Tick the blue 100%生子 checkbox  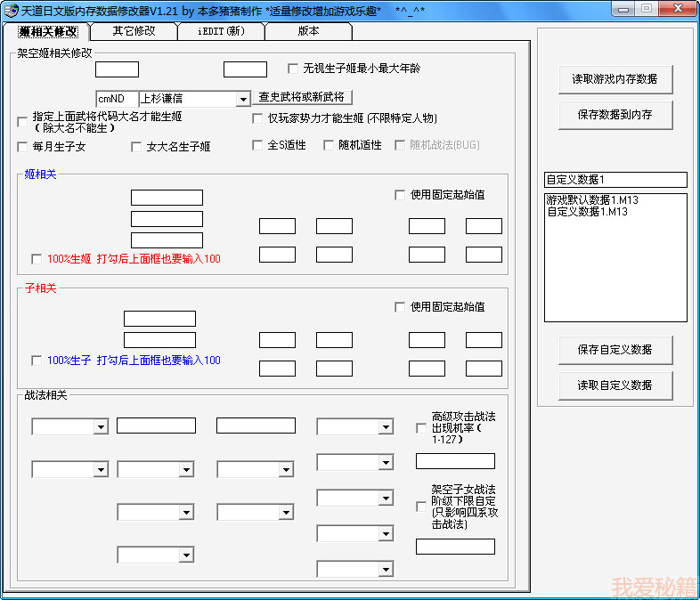point(37,361)
